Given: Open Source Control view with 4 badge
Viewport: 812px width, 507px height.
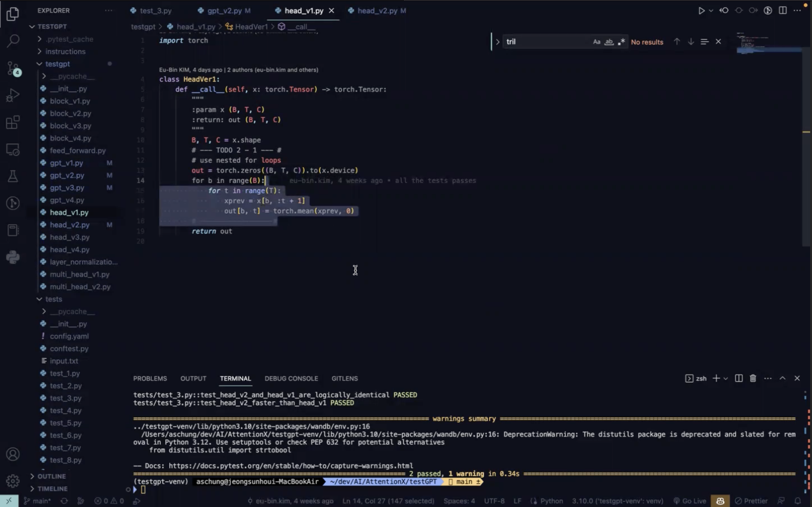Looking at the screenshot, I should (x=13, y=69).
